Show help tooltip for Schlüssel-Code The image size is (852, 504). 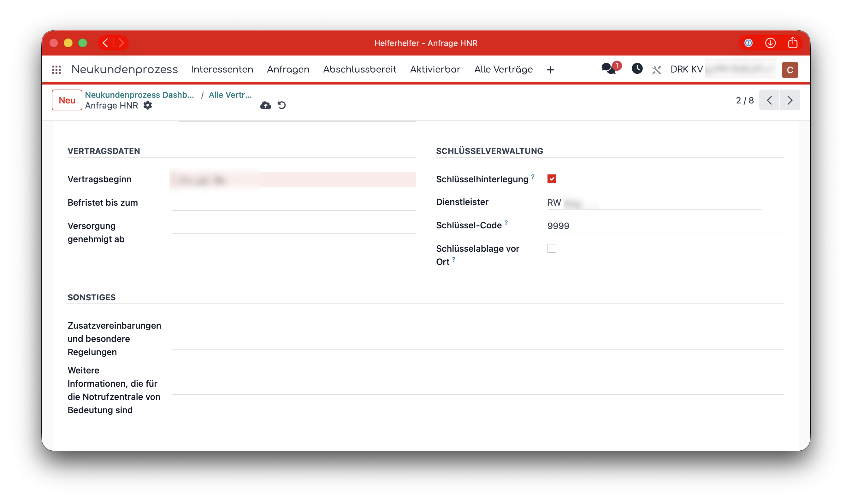tap(506, 223)
